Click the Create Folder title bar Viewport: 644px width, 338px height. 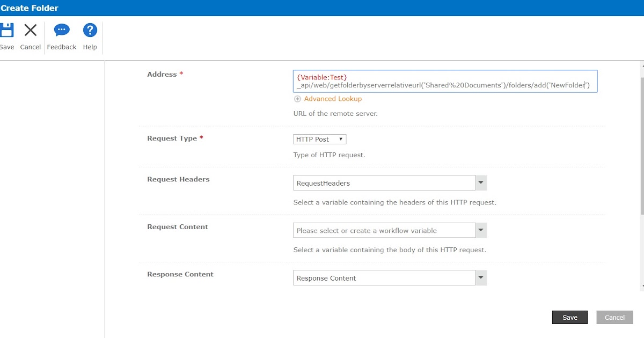pos(30,8)
